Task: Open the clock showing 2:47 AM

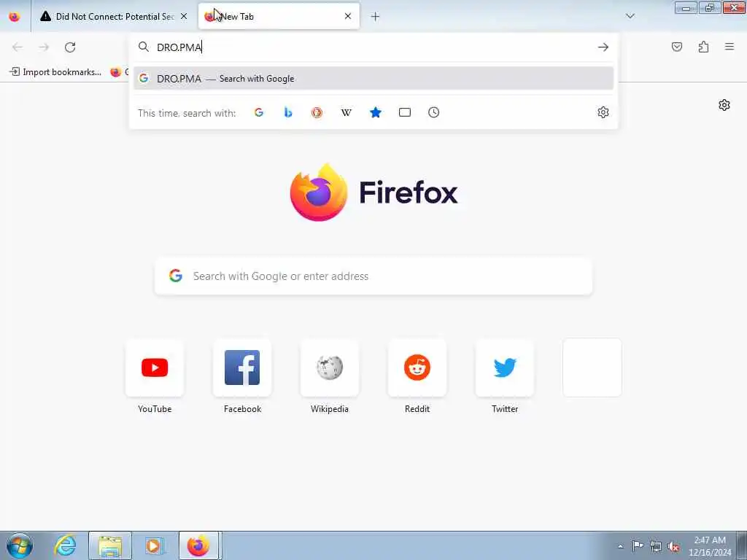Action: tap(709, 546)
